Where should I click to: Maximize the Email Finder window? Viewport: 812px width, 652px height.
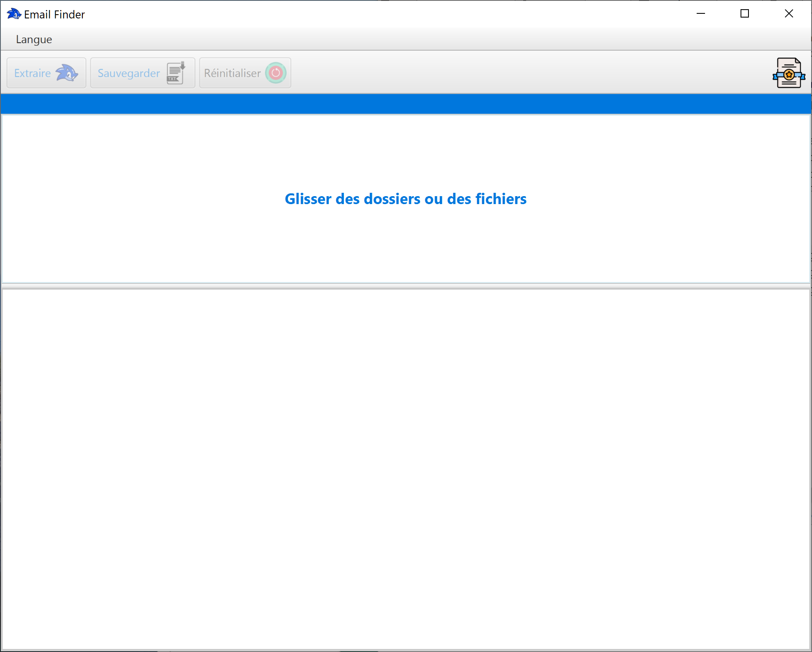coord(745,14)
